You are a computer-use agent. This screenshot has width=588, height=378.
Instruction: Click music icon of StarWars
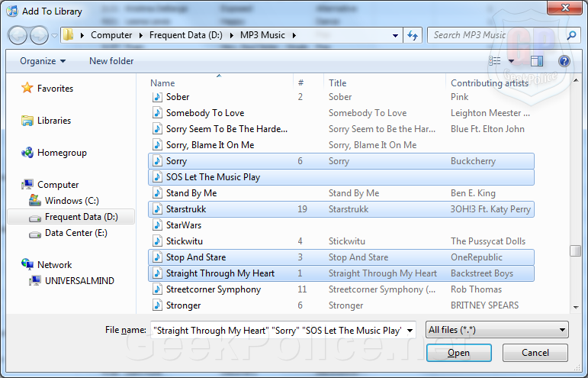pos(158,225)
